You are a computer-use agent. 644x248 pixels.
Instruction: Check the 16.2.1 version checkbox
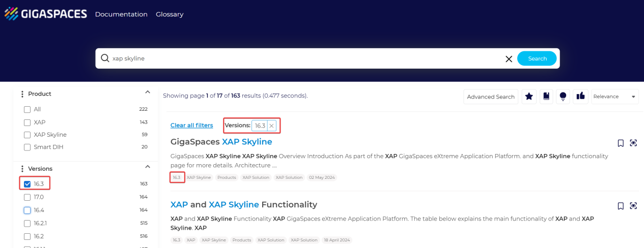(27, 223)
